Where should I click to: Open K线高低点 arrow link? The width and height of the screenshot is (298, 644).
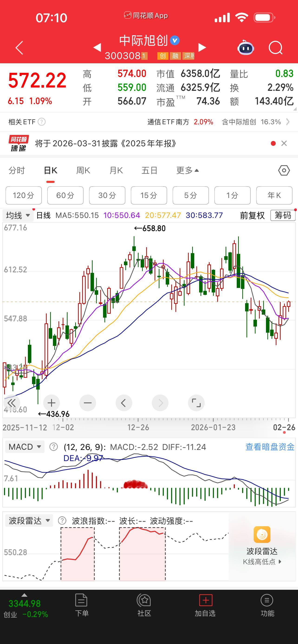point(262,562)
